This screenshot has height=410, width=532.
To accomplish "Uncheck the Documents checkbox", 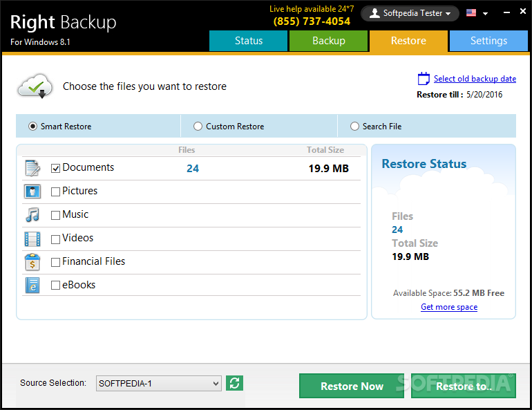I will [x=55, y=168].
